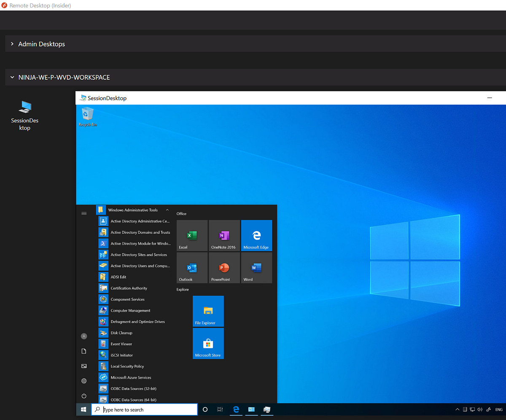Expand the Start menu hamburger navigation
The width and height of the screenshot is (506, 420).
[x=84, y=213]
